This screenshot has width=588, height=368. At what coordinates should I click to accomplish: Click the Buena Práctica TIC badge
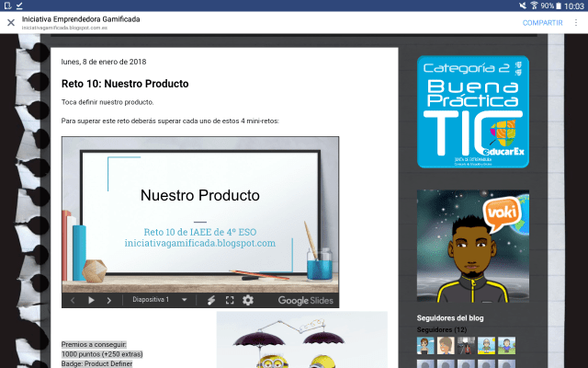click(473, 112)
